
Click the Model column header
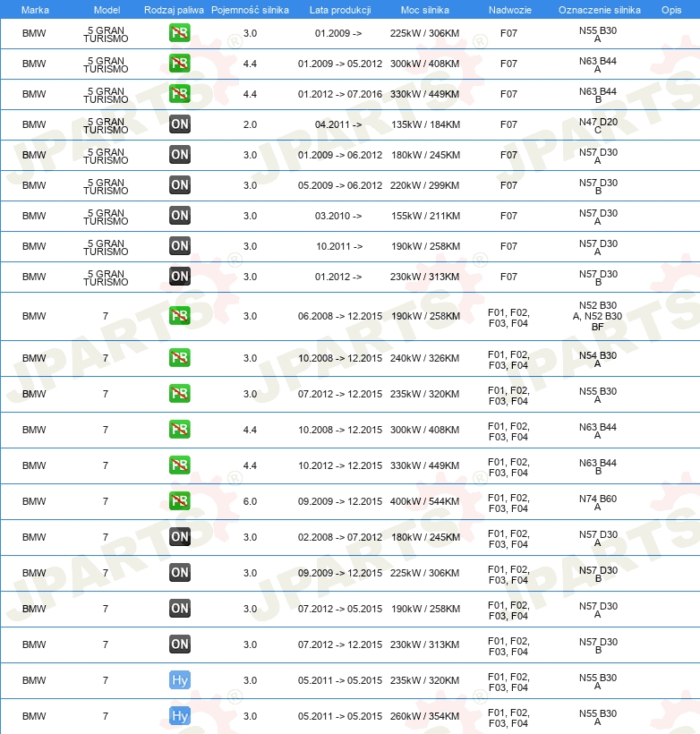tap(107, 10)
